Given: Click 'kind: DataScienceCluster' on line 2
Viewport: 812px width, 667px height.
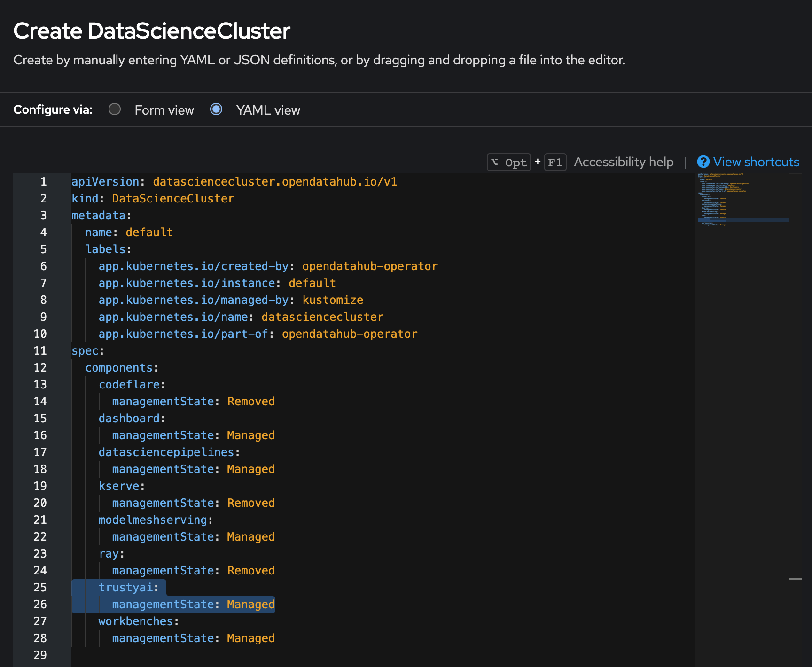Looking at the screenshot, I should coord(153,199).
